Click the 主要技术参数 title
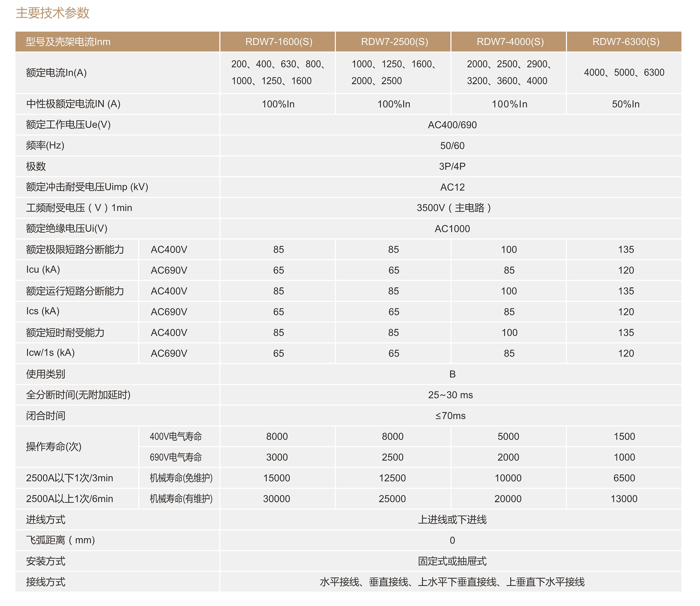 pos(52,13)
